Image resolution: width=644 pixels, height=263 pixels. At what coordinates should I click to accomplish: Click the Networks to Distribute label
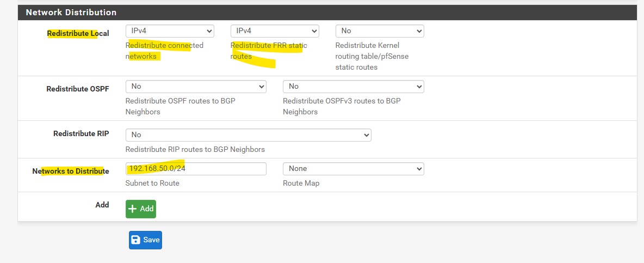[x=71, y=171]
